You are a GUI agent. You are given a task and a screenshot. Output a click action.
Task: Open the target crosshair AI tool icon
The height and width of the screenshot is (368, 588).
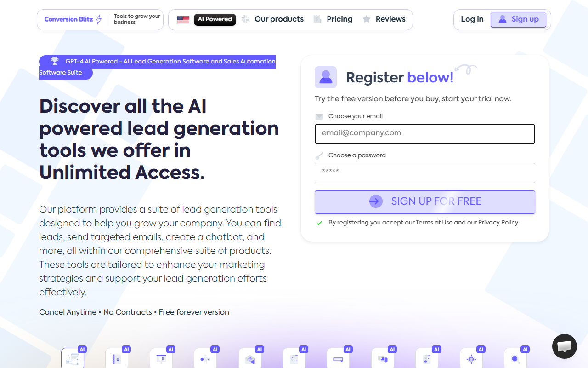(x=471, y=358)
